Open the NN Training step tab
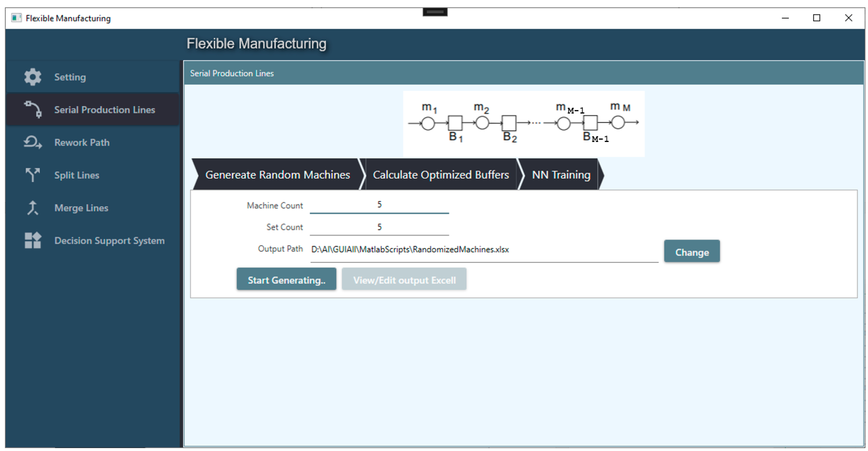This screenshot has height=451, width=868. pos(561,175)
